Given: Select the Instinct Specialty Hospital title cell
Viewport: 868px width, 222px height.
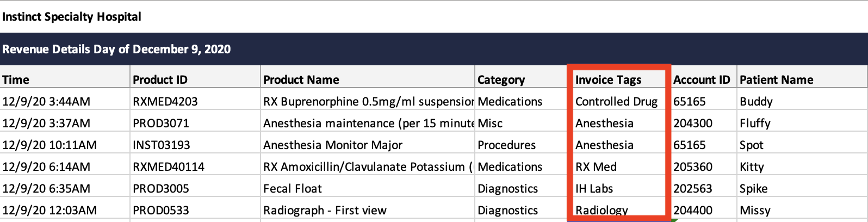Looking at the screenshot, I should click(x=72, y=16).
